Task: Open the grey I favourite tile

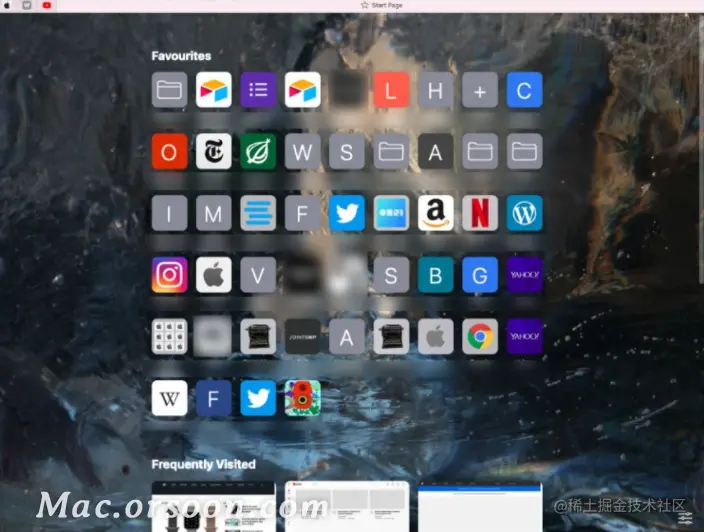Action: pyautogui.click(x=169, y=213)
